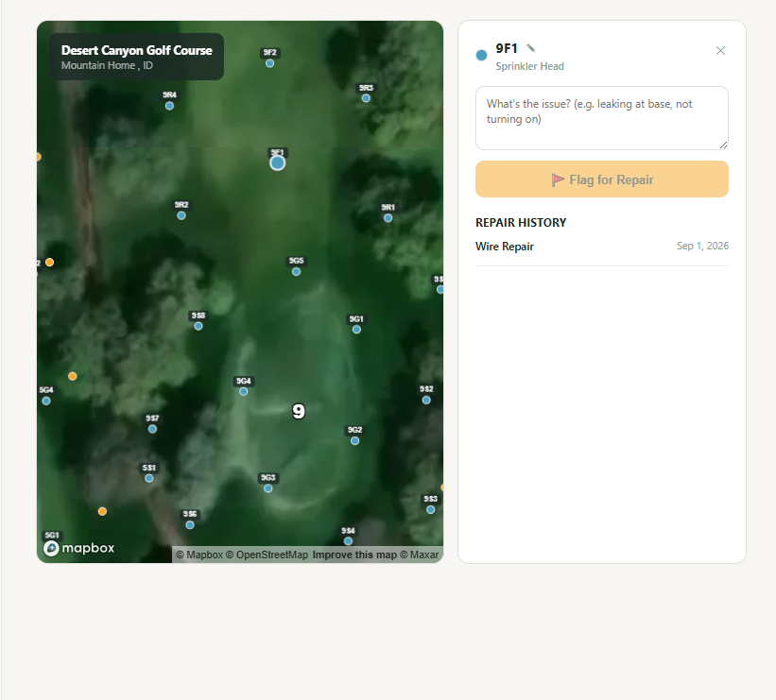The image size is (776, 700).
Task: Select the 9S4 sprinkler marker
Action: click(x=348, y=541)
